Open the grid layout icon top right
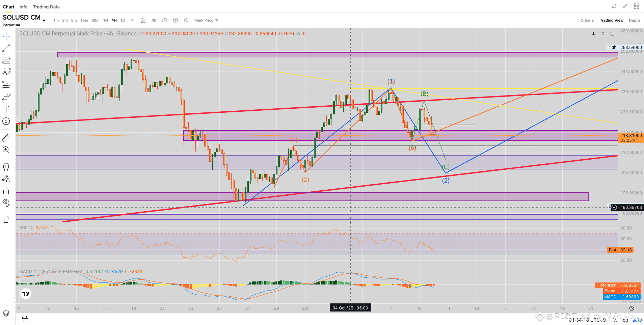Image resolution: width=644 pixels, height=325 pixels. coord(637,6)
